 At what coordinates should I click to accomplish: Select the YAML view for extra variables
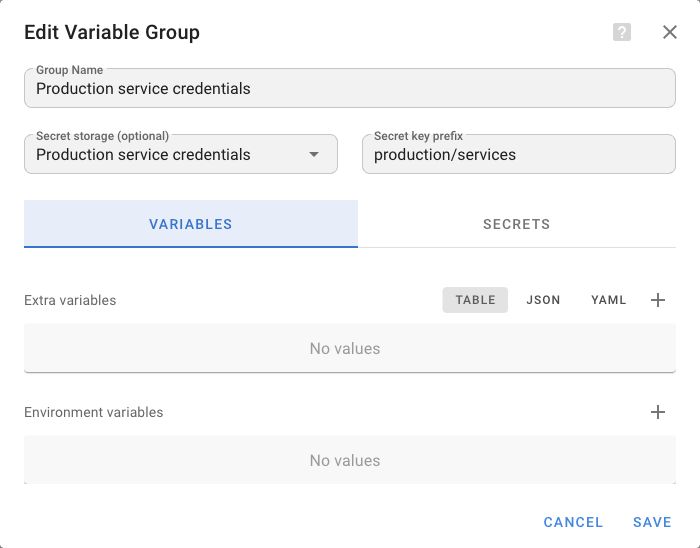coord(608,300)
